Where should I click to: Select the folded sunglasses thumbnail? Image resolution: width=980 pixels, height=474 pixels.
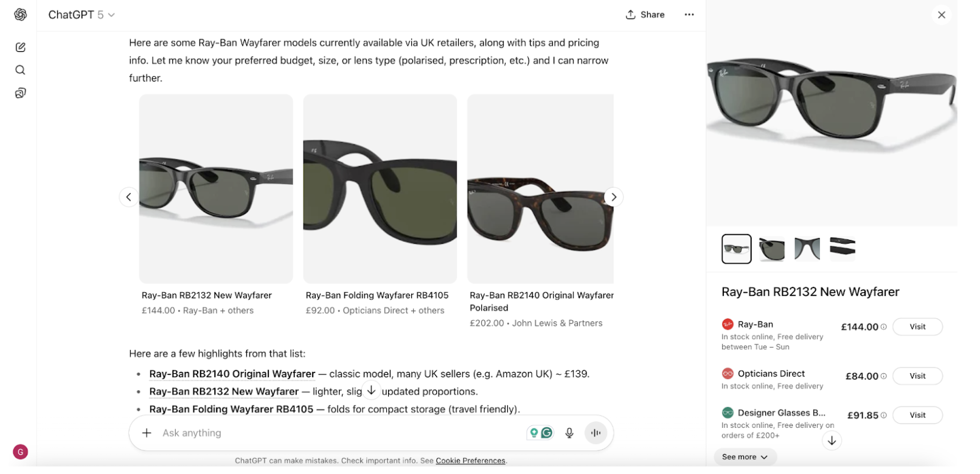[x=842, y=249]
